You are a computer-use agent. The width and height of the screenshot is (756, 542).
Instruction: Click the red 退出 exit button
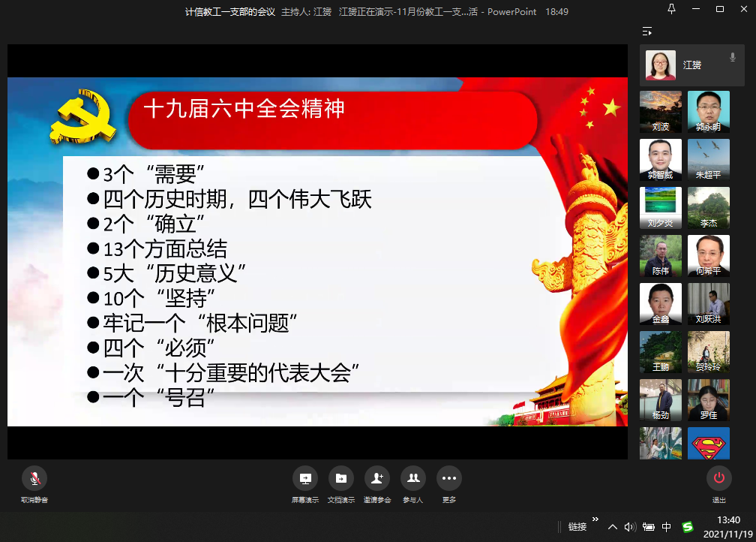pos(718,478)
